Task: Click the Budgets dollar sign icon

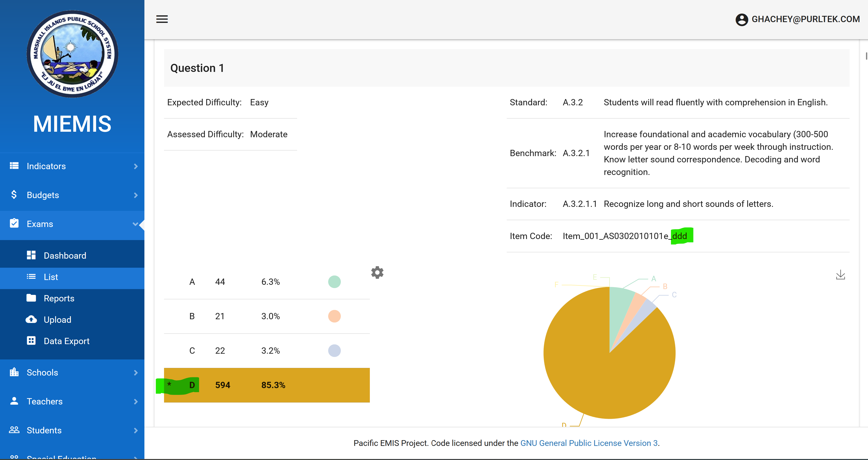Action: tap(14, 195)
